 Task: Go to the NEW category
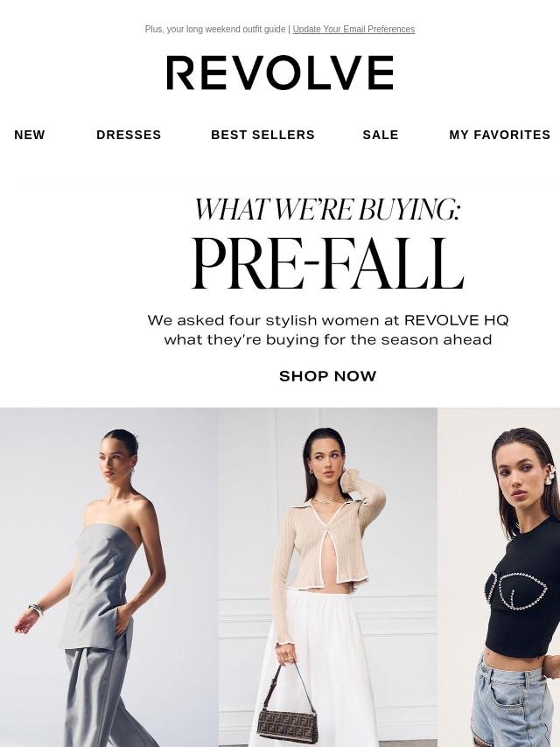click(30, 135)
